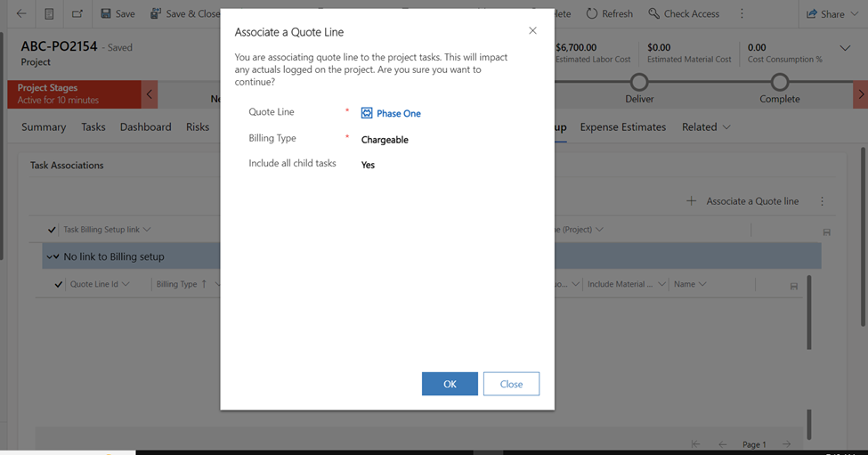Click the ABC-PO2154 project title

point(60,46)
